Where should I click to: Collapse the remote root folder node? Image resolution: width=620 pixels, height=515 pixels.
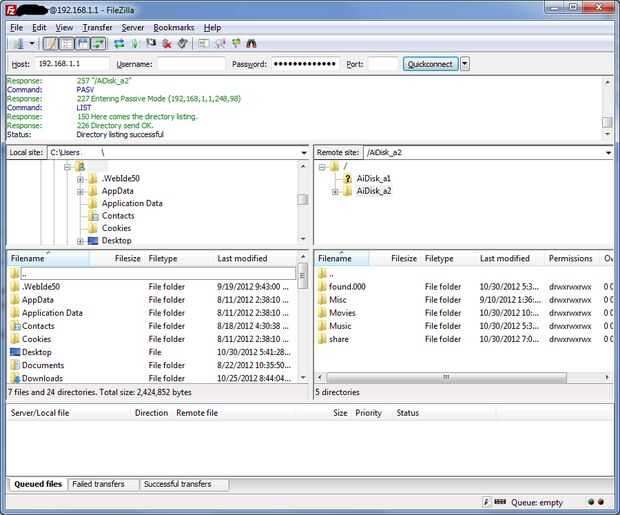[321, 167]
